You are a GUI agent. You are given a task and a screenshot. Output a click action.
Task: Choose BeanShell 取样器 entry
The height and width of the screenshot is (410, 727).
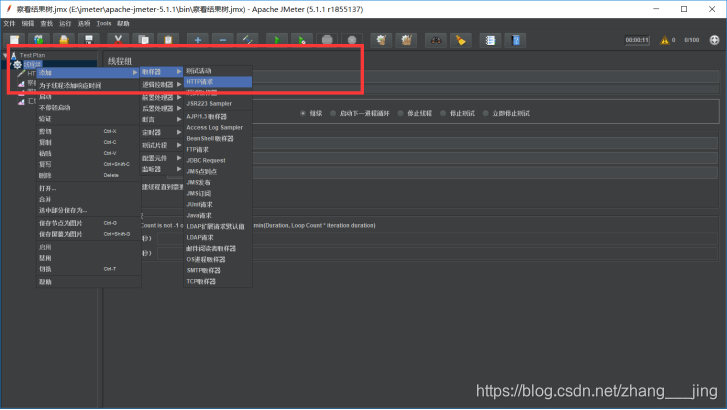[x=218, y=139]
